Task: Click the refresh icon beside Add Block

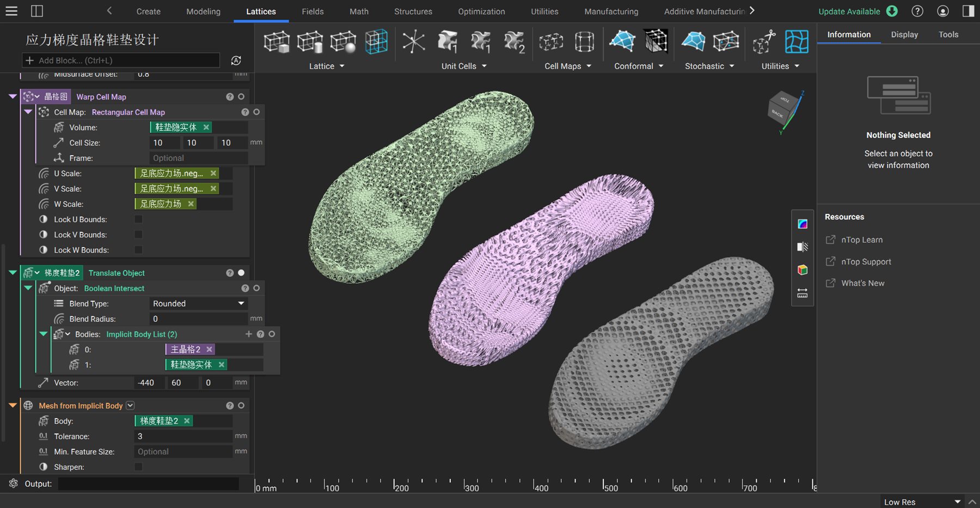Action: [x=236, y=60]
